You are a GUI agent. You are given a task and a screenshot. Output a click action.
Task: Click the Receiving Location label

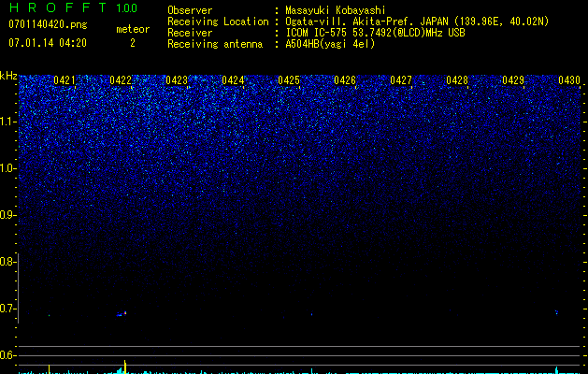click(218, 22)
